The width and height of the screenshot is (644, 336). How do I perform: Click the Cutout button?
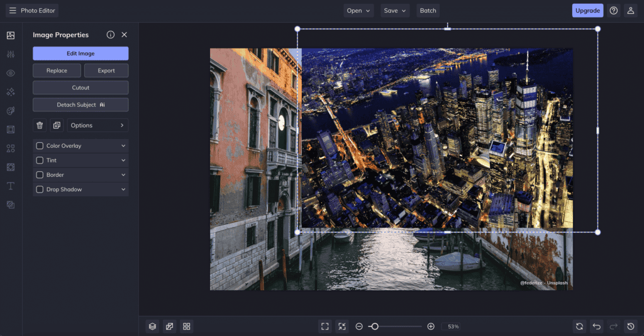click(80, 87)
